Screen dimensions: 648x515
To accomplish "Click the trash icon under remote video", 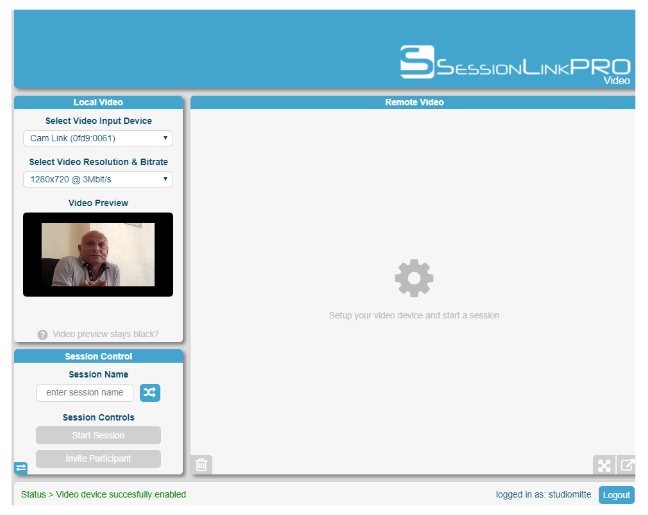I will click(202, 464).
